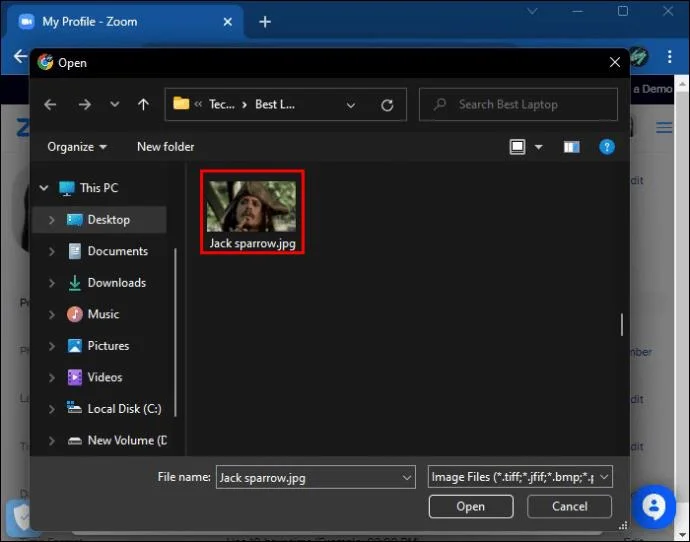Screen dimensions: 690x542
Task: Open help with the question mark icon
Action: point(607,146)
